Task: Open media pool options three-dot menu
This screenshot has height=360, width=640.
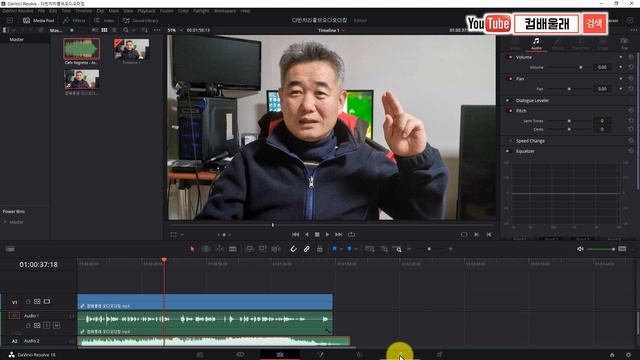Action: pos(157,30)
